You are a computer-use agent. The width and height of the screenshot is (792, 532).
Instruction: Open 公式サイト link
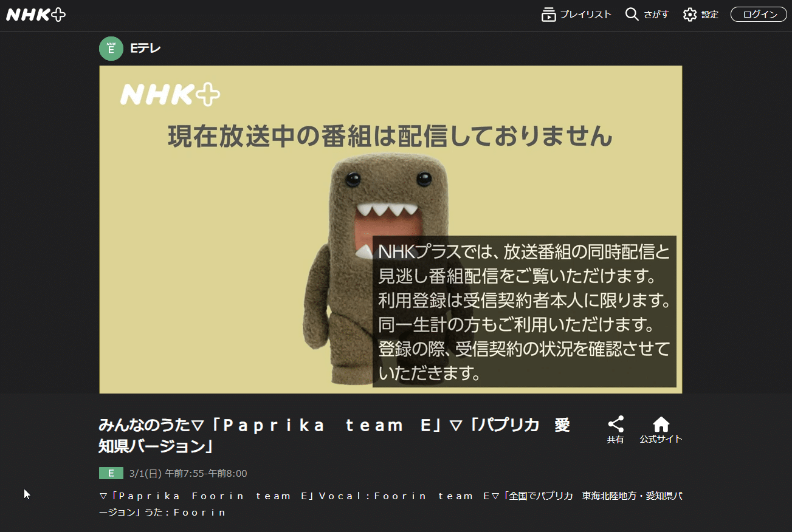pos(661,439)
